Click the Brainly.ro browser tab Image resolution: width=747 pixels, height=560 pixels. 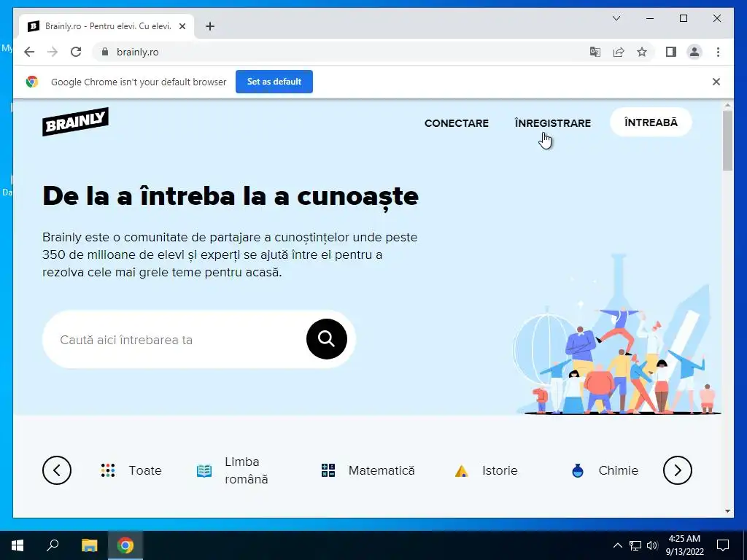click(107, 26)
